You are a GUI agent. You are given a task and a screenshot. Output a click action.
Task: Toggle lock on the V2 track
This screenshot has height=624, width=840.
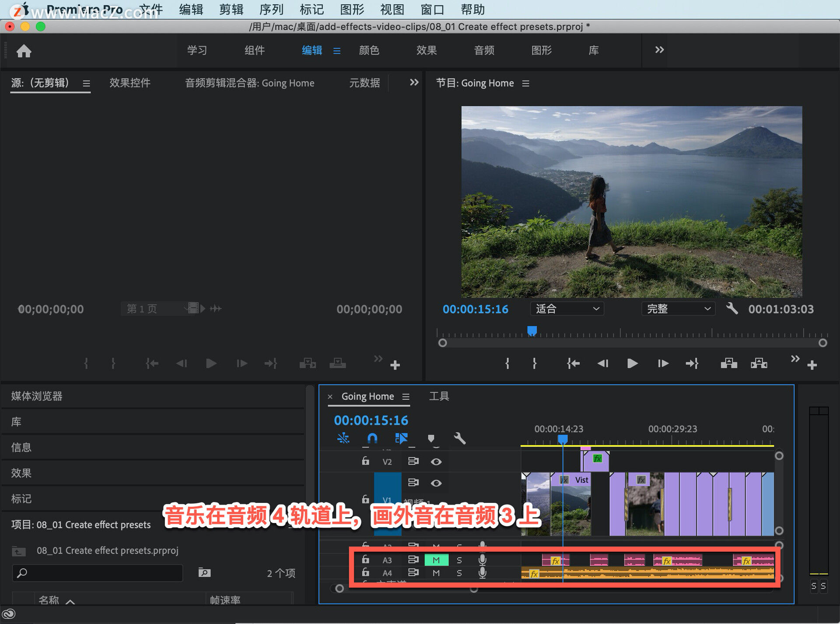click(365, 461)
